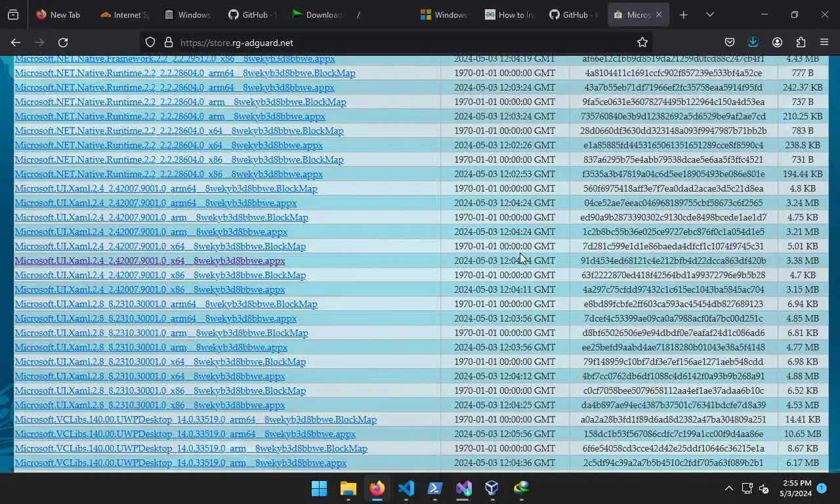The height and width of the screenshot is (504, 840).
Task: Switch to the Download tab
Action: pyautogui.click(x=316, y=14)
